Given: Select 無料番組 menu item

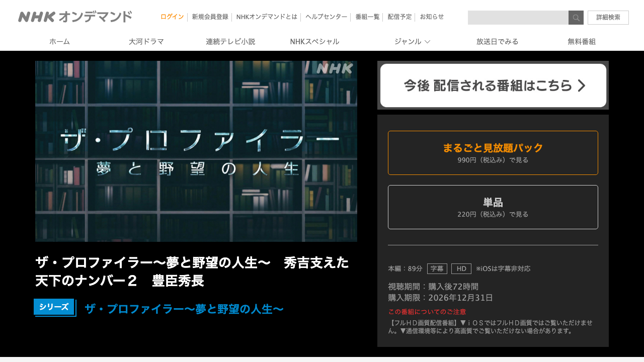Looking at the screenshot, I should (x=582, y=41).
